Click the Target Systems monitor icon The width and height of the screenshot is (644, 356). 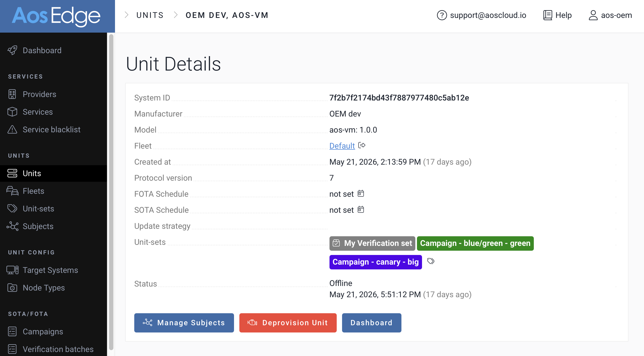pyautogui.click(x=12, y=270)
